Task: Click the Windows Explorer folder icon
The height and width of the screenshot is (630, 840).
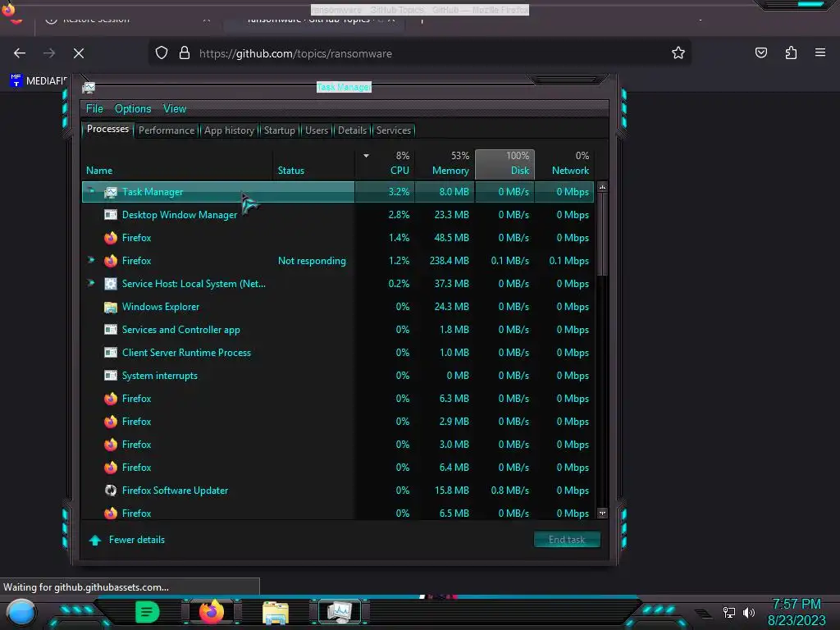Action: pyautogui.click(x=111, y=307)
